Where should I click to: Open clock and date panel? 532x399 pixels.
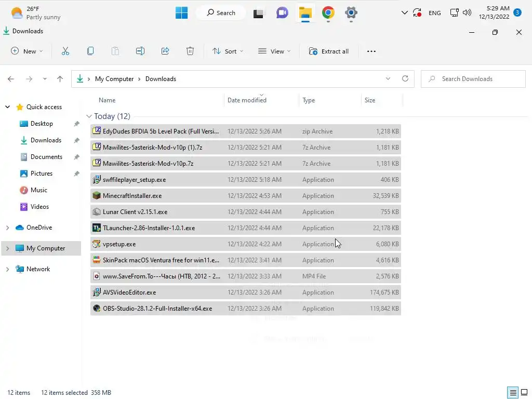coord(494,12)
